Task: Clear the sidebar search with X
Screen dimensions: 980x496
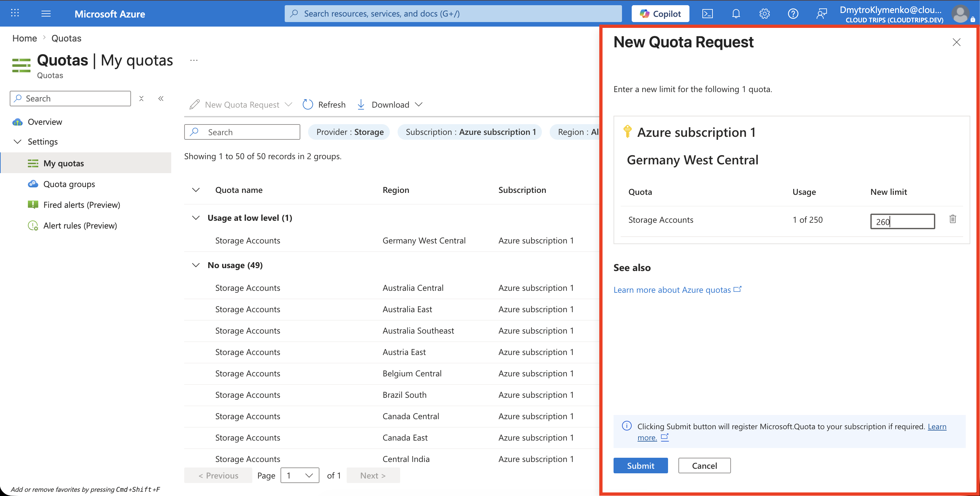Action: click(x=141, y=99)
